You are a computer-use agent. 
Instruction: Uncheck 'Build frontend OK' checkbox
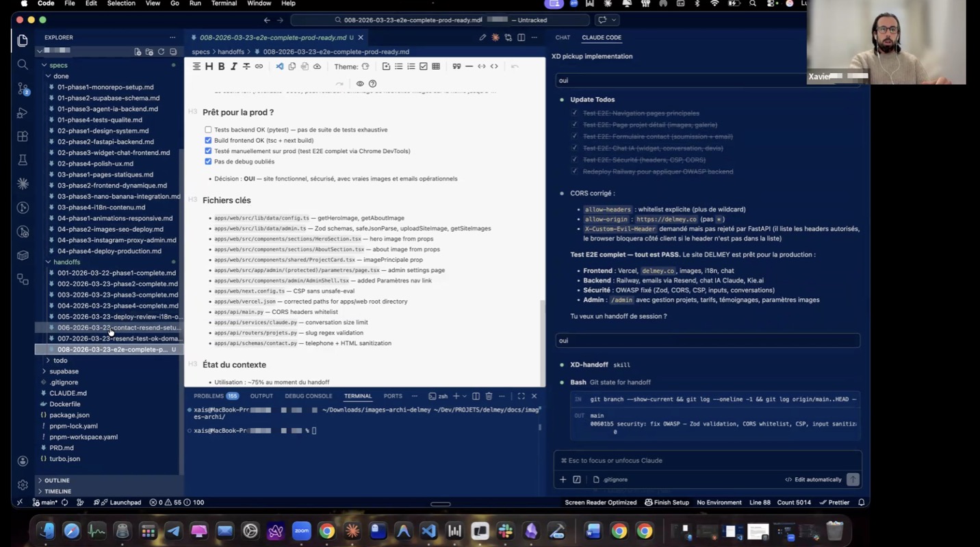click(x=208, y=140)
